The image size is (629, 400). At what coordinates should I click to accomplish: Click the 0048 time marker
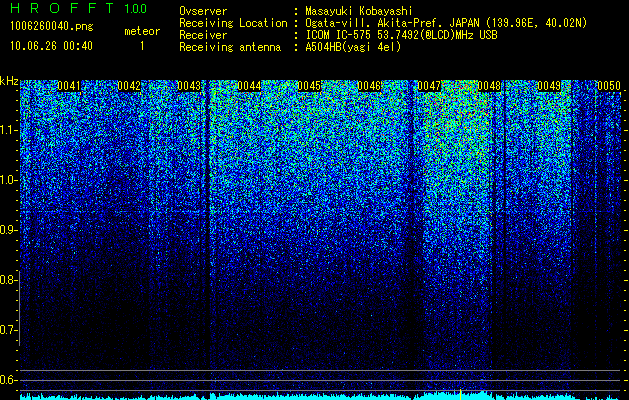(x=489, y=86)
